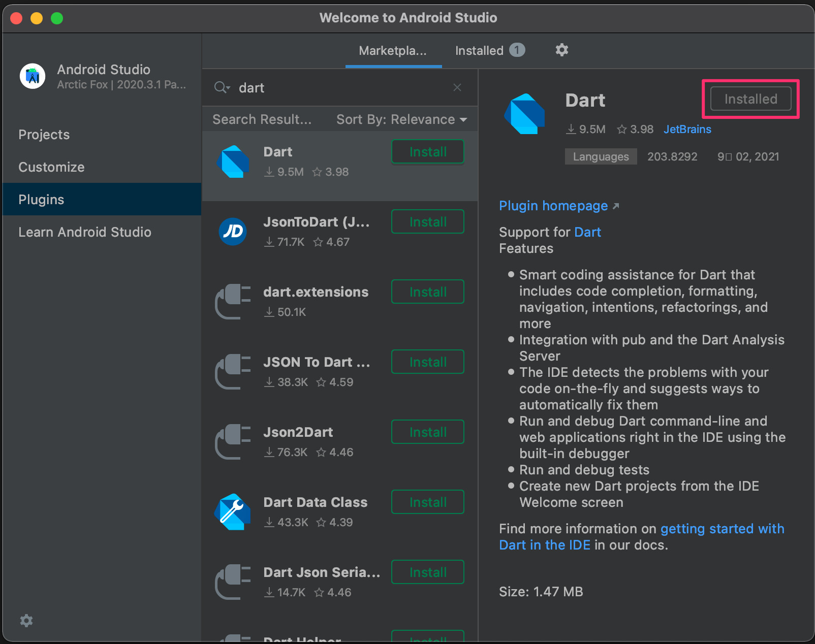Click the Installed count badge
This screenshot has height=644, width=815.
[517, 50]
